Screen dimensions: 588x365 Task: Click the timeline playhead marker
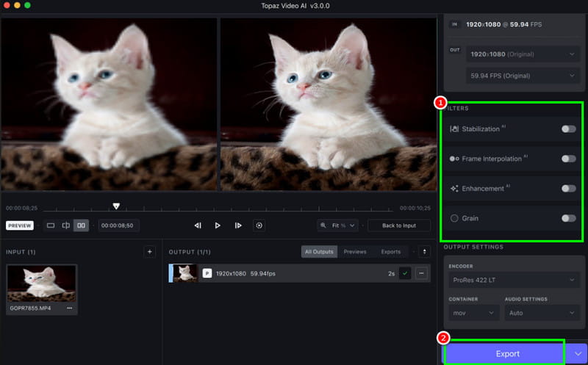(116, 206)
